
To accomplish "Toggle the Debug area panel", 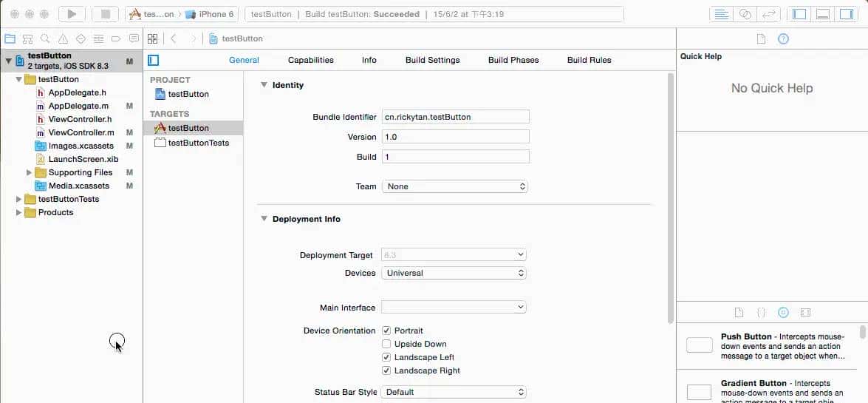I will click(x=823, y=14).
